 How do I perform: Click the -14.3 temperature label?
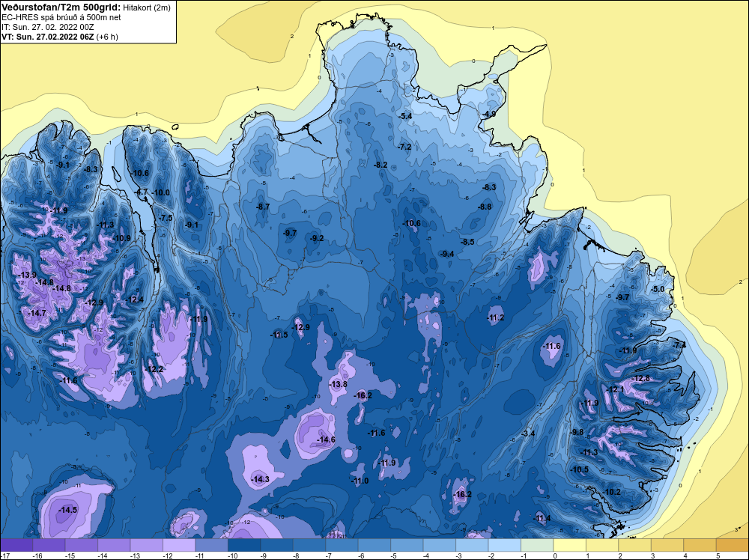click(261, 479)
